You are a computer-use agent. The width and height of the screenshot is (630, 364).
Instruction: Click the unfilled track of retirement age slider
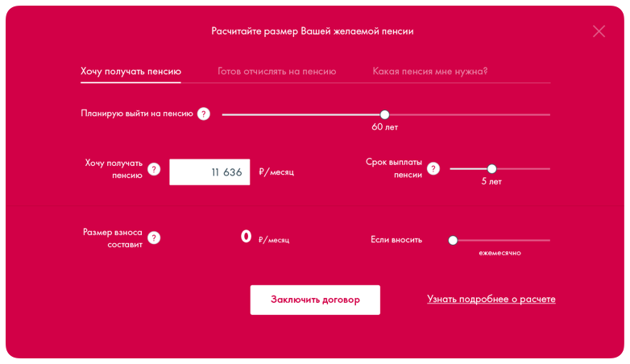[470, 115]
